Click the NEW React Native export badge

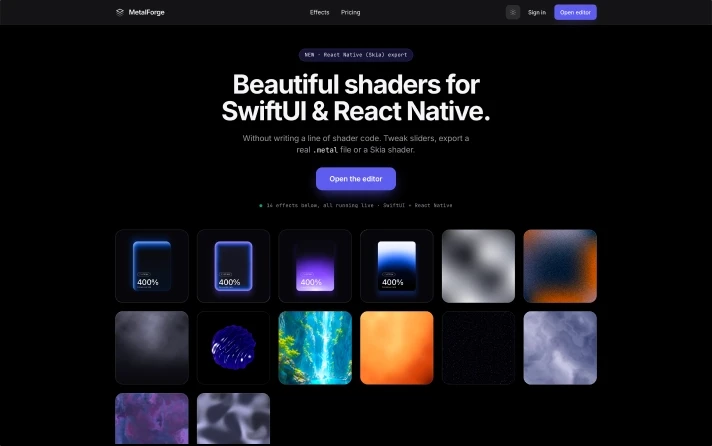point(356,55)
